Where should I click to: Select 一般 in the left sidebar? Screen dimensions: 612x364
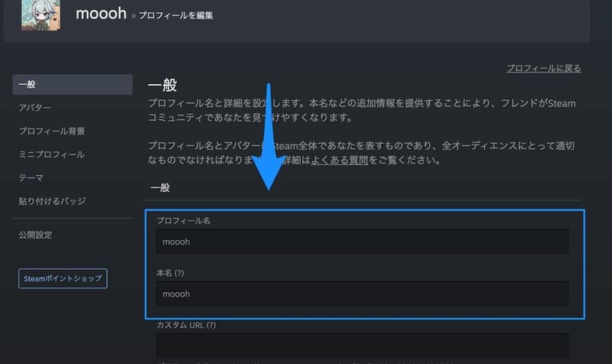point(73,84)
